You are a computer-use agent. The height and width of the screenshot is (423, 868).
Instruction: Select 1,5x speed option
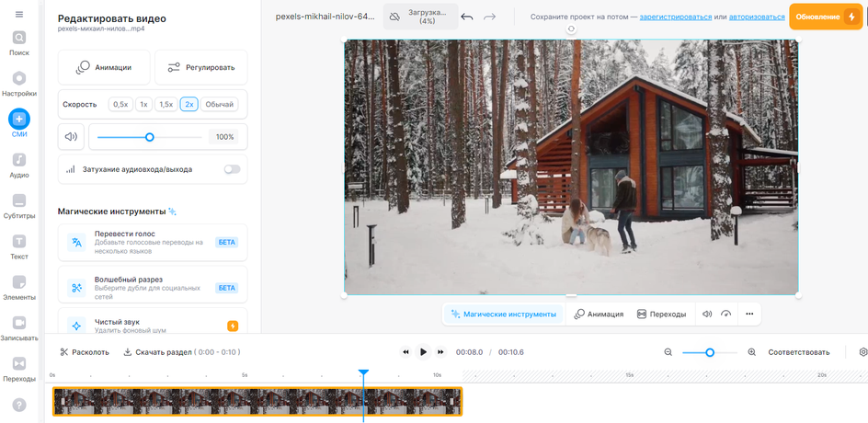click(166, 105)
